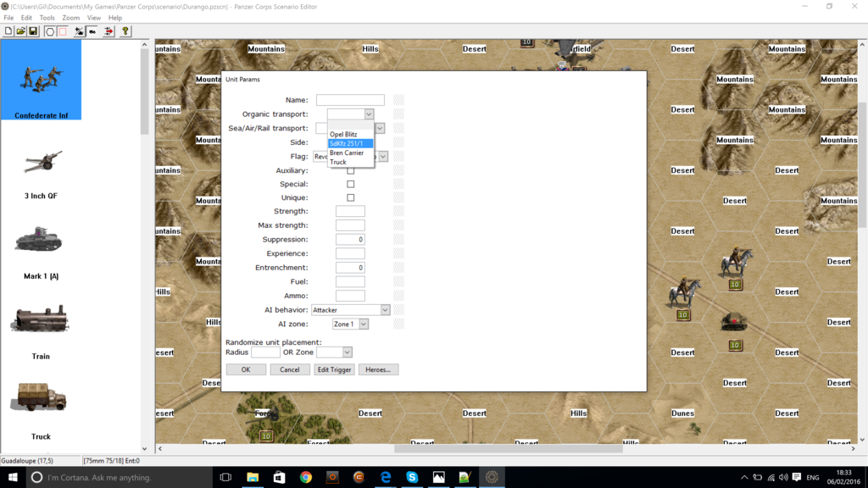Click the Panzer Corps editor taskbar icon
868x488 pixels.
pyautogui.click(x=492, y=477)
